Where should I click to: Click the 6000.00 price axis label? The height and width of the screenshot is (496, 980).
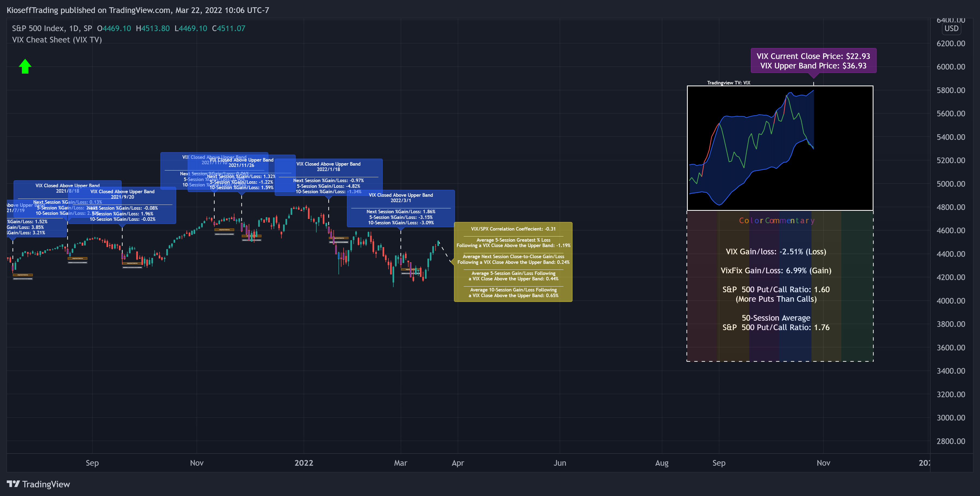coord(951,67)
